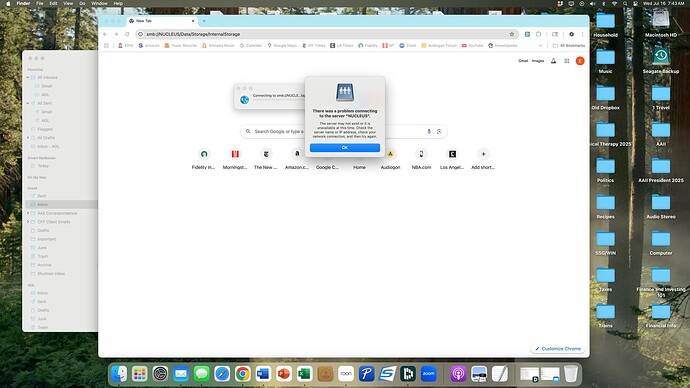Launch Excel from the Dock
This screenshot has height=388, width=690.
pyautogui.click(x=305, y=374)
